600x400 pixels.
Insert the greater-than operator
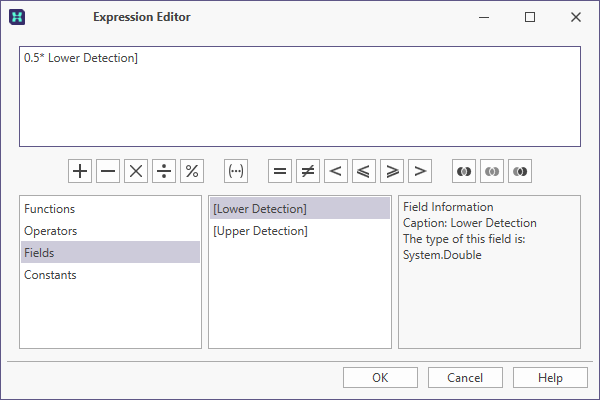click(420, 171)
